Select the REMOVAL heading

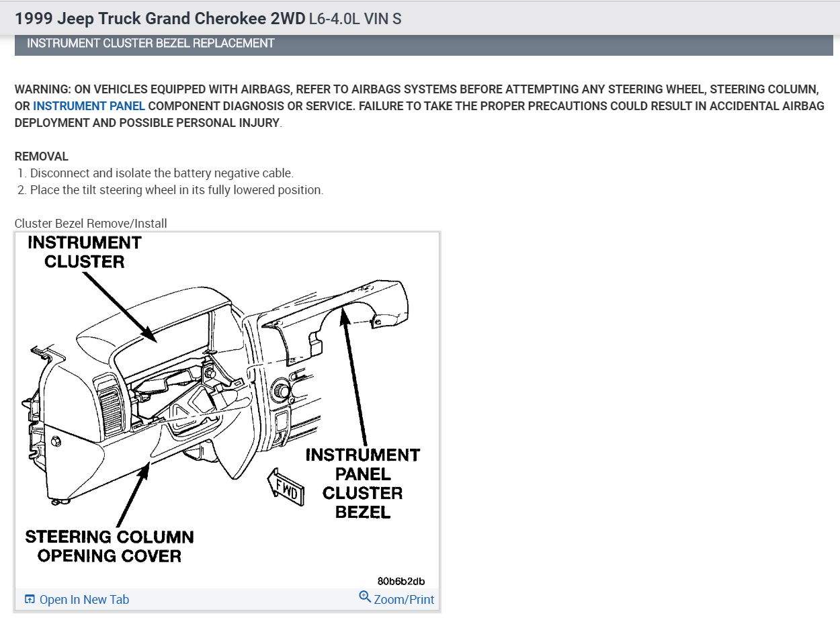click(42, 156)
